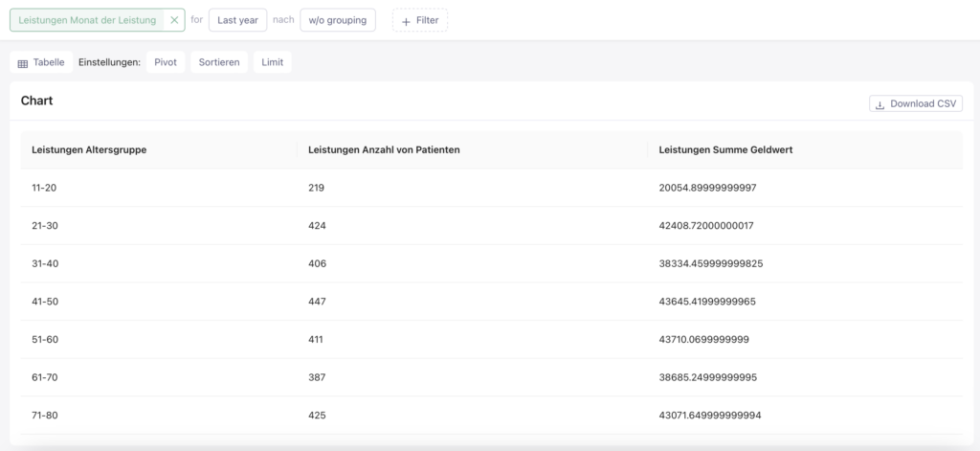Screen dimensions: 980x451
Task: Open the Sortieren settings
Action: (x=219, y=62)
